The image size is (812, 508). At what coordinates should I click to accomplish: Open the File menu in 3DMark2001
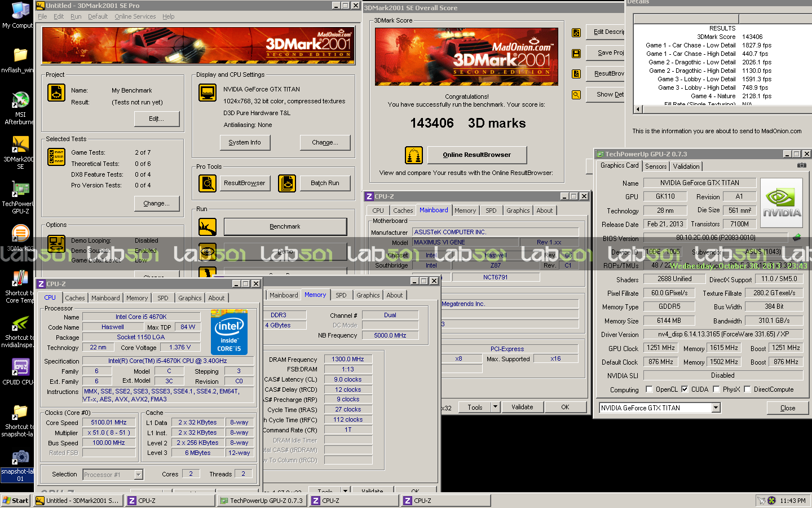(42, 16)
